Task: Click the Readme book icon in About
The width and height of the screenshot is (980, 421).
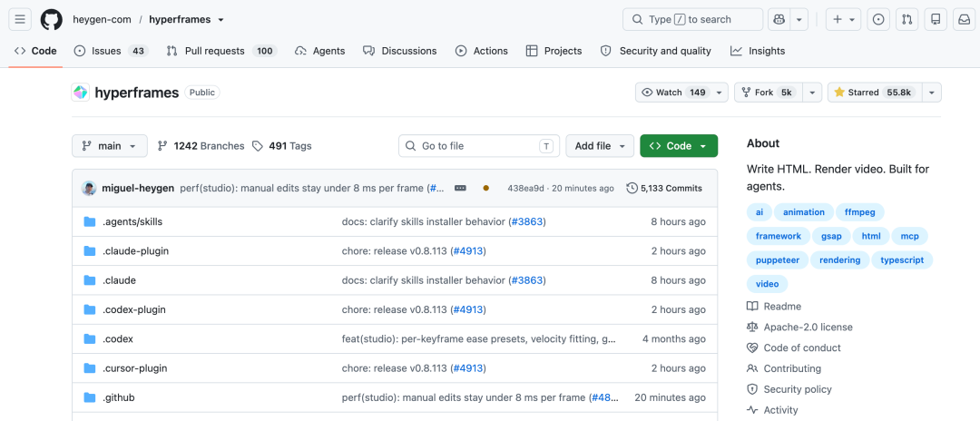Action: pos(752,307)
